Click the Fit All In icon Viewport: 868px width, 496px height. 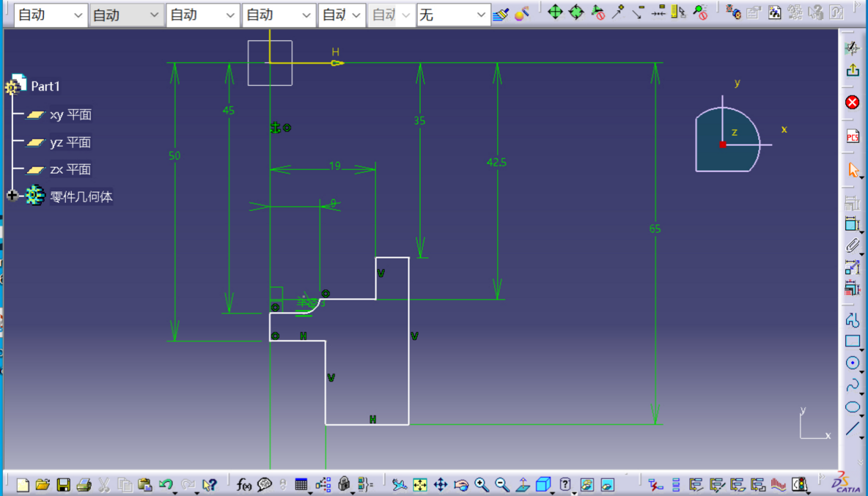coord(420,484)
